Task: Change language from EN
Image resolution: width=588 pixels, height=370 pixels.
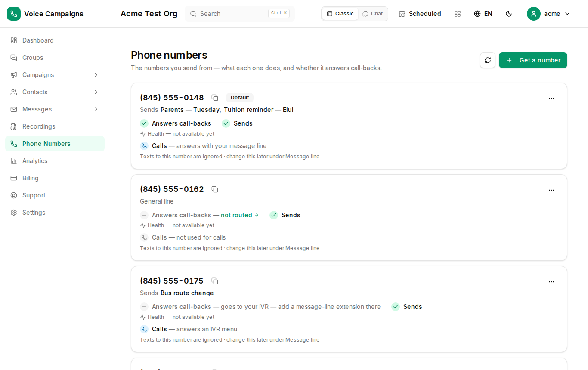Action: [483, 14]
